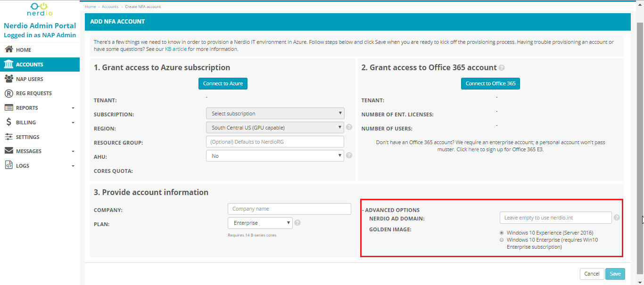Click here link to sign up for Office 365
Viewport: 644px width, 285px height.
[474, 149]
